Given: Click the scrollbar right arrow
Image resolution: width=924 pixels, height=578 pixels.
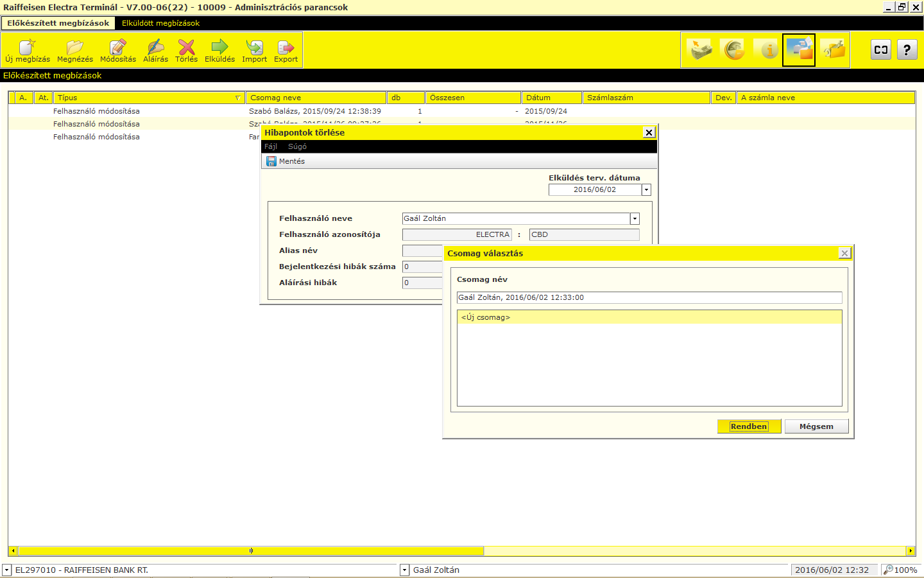Looking at the screenshot, I should 911,550.
